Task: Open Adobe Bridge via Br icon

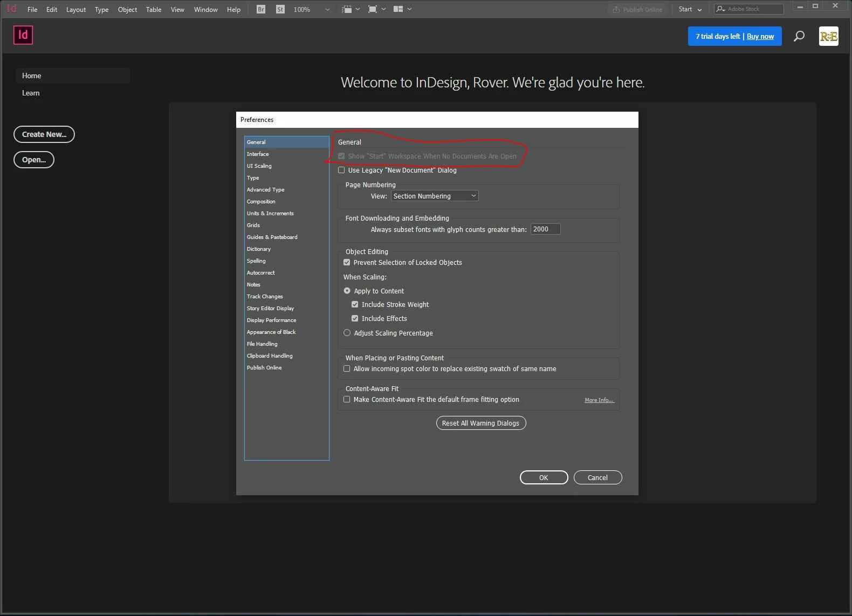Action: coord(261,9)
